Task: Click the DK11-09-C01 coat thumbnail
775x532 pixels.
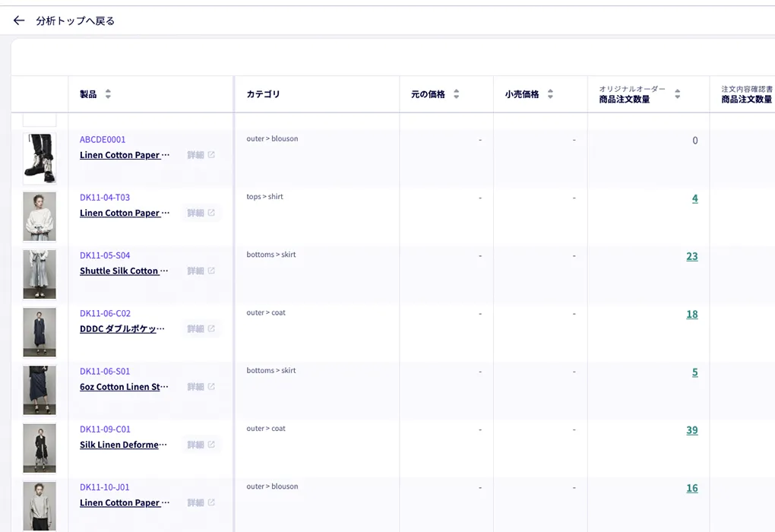Action: pos(40,448)
